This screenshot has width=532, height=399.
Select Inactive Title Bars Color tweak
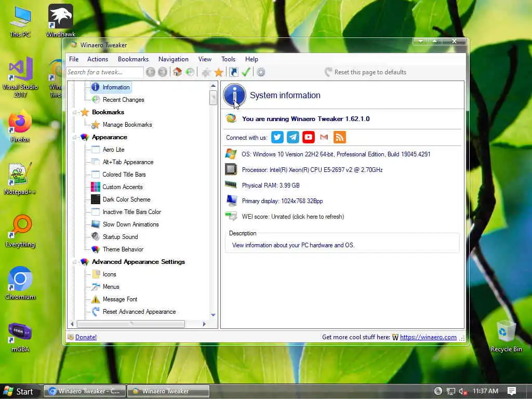point(131,212)
